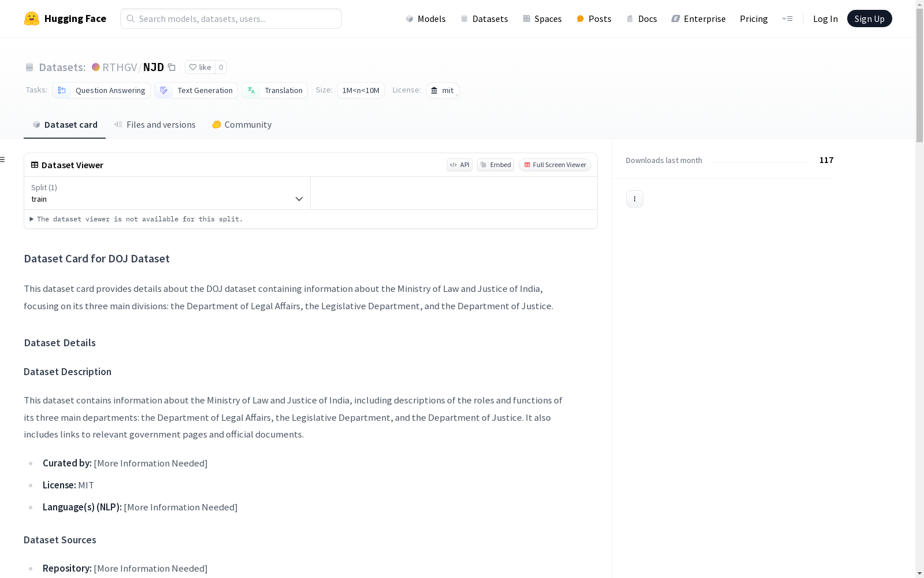Viewport: 924px width, 578px height.
Task: Click the Sign Up button
Action: click(870, 18)
